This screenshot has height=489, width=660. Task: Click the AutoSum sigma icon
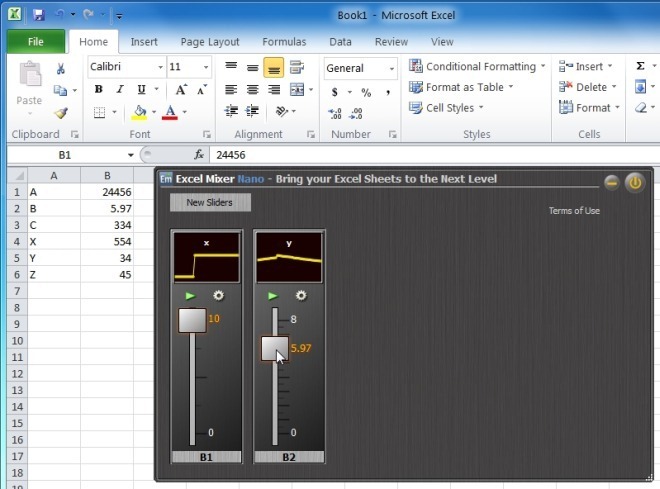click(x=640, y=66)
